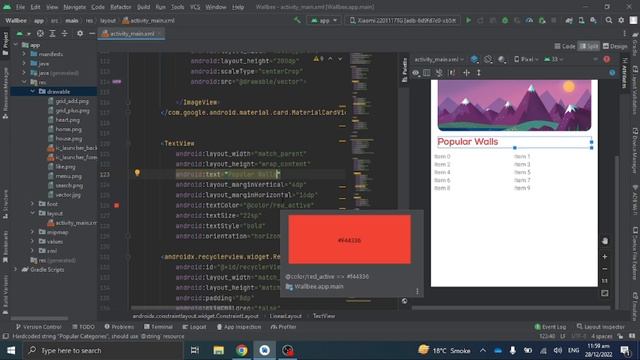
Task: Hide the Project panel with minus icon
Action: click(x=92, y=33)
